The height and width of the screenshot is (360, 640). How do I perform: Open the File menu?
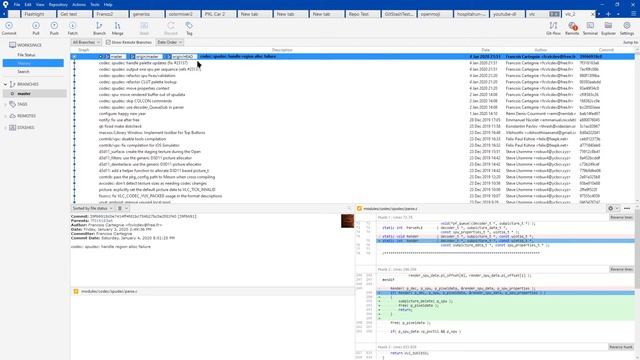pyautogui.click(x=17, y=4)
